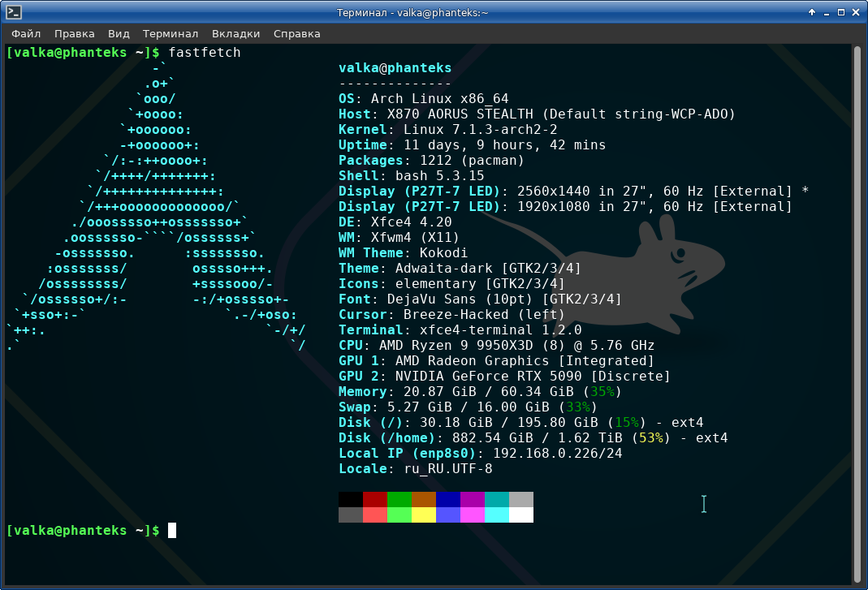
Task: Click the dark magenta color block
Action: point(473,499)
